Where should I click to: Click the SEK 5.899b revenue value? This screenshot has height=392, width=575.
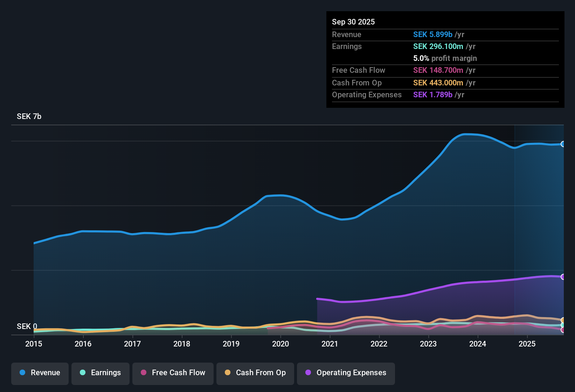433,34
